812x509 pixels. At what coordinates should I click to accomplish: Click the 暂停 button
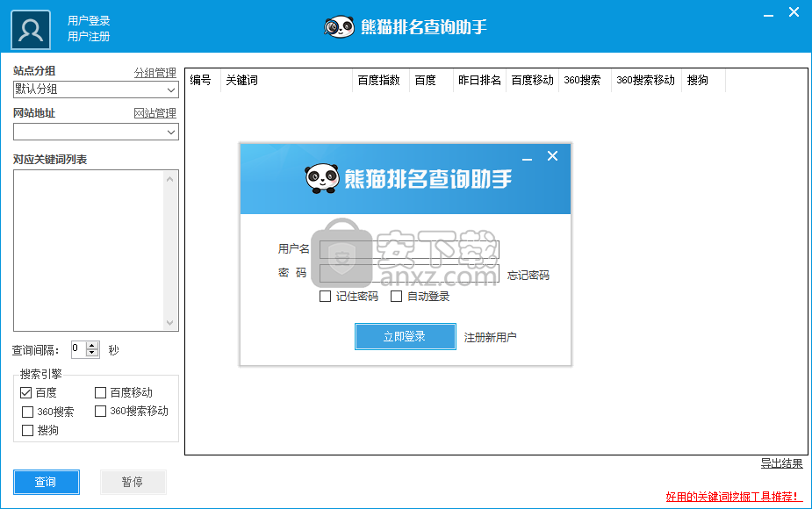click(x=133, y=482)
